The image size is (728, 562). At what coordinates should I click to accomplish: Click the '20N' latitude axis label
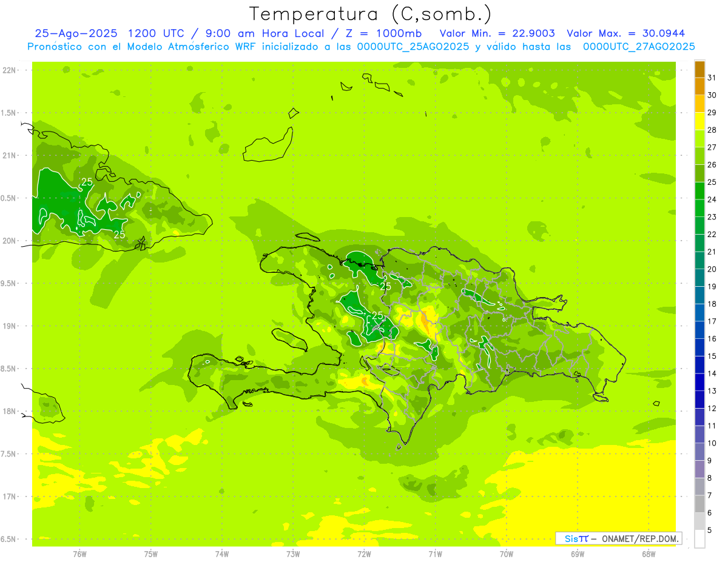(9, 241)
